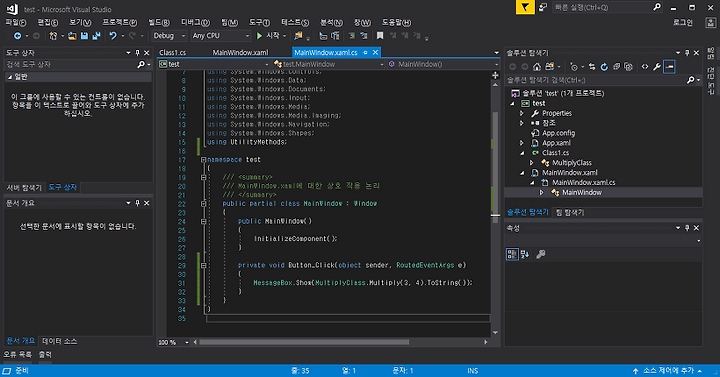Click the Pending Changes Filter icon

tap(574, 67)
